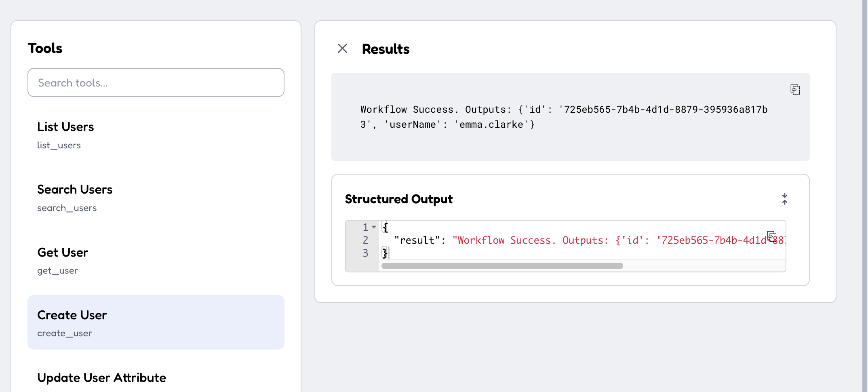
Task: Copy the structured output JSON
Action: pos(771,236)
